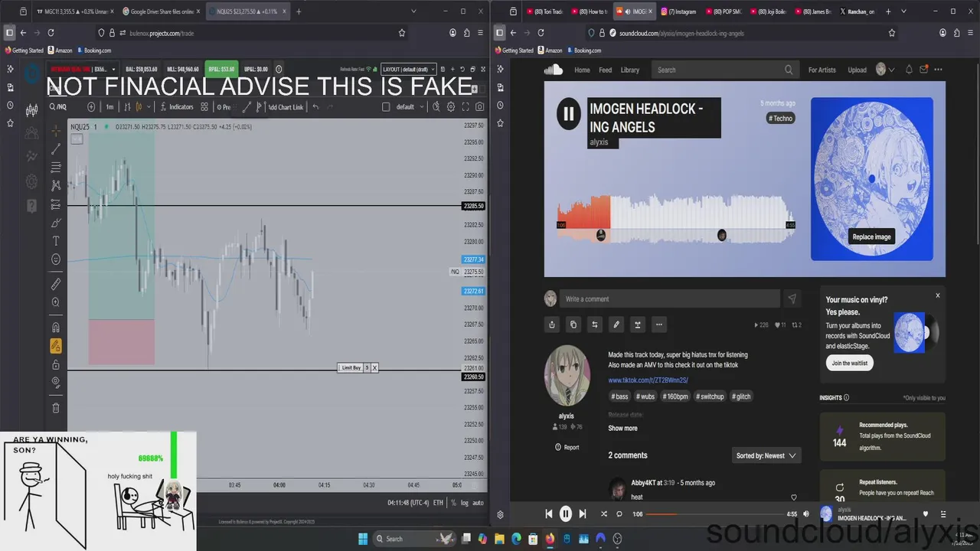Open the Sorted by: Newest dropdown
The image size is (980, 551).
pos(766,455)
